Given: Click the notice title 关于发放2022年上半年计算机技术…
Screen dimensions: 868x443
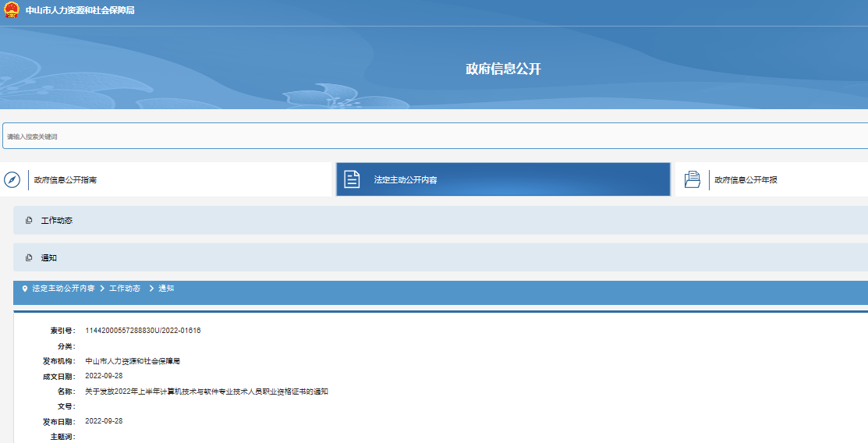Looking at the screenshot, I should coord(207,392).
